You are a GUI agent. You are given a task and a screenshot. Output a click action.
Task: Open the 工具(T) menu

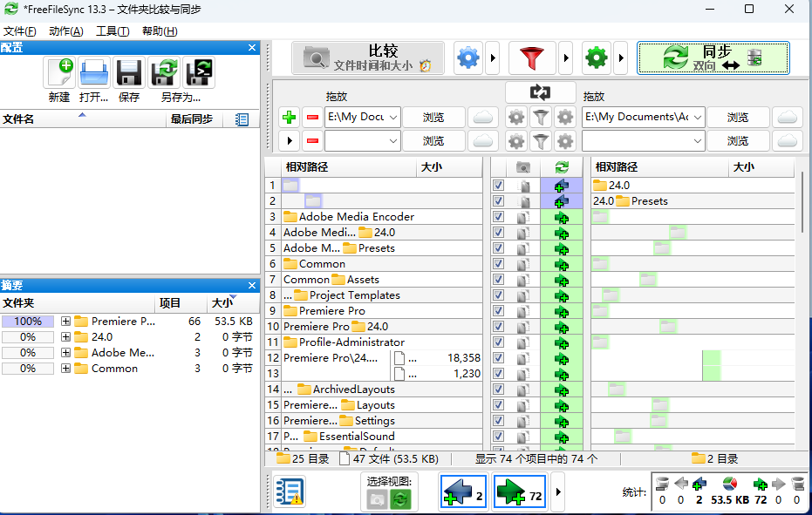coord(113,31)
